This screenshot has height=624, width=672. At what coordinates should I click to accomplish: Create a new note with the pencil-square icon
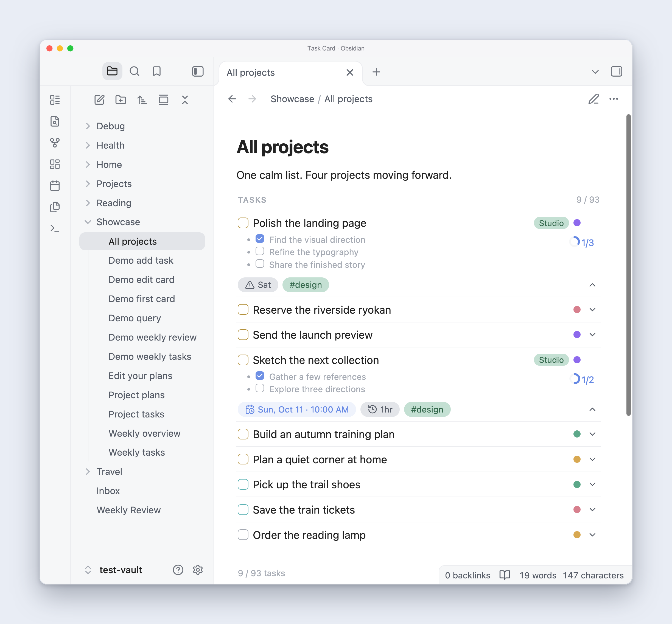tap(99, 100)
